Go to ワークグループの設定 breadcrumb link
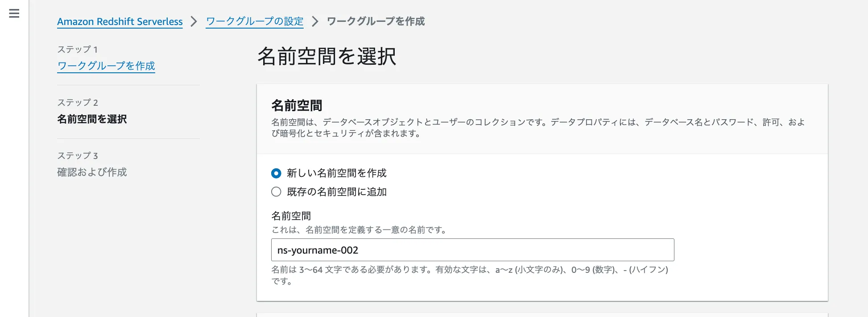868x317 pixels. (254, 21)
